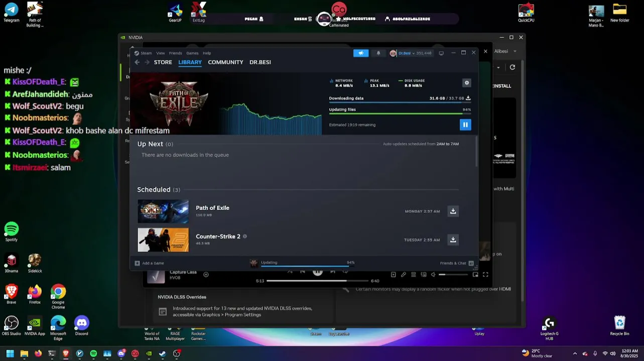This screenshot has width=644, height=361.
Task: Click Path of Exile scheduled title
Action: tap(213, 208)
